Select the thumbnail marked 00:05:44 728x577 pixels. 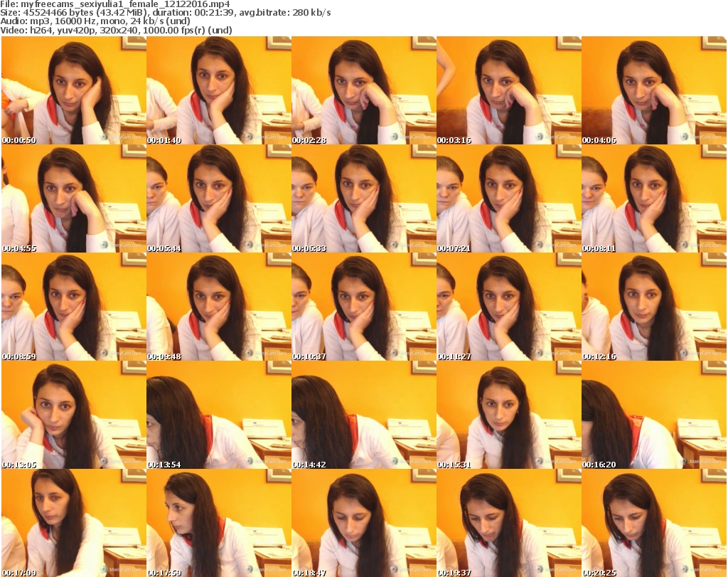tap(219, 198)
